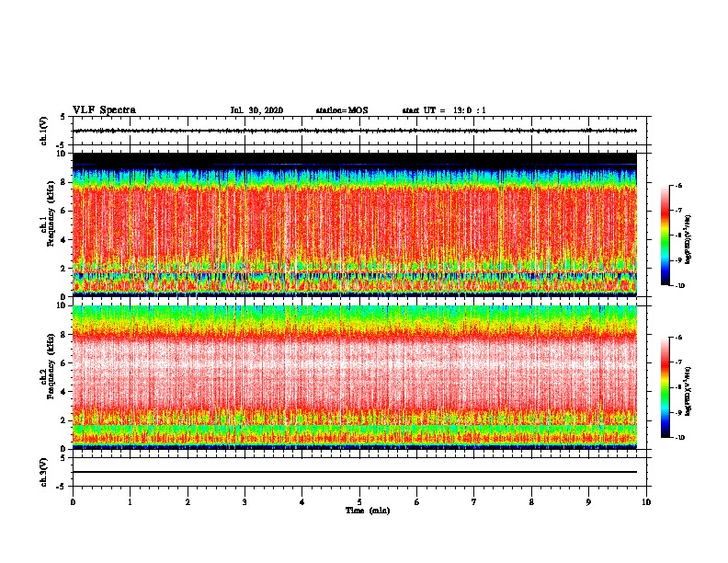Click time axis tick label 9
This screenshot has height=563, width=728.
click(588, 502)
